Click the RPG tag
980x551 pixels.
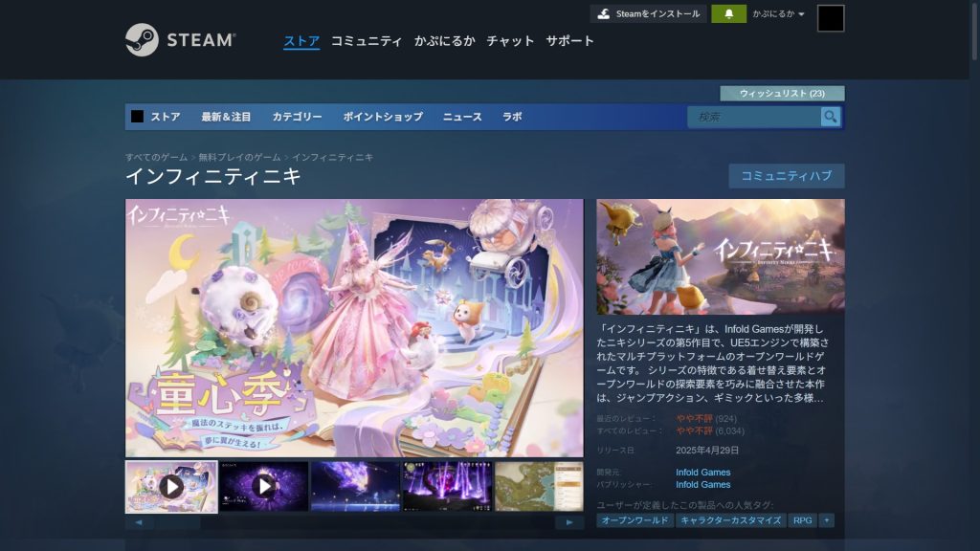click(x=803, y=520)
